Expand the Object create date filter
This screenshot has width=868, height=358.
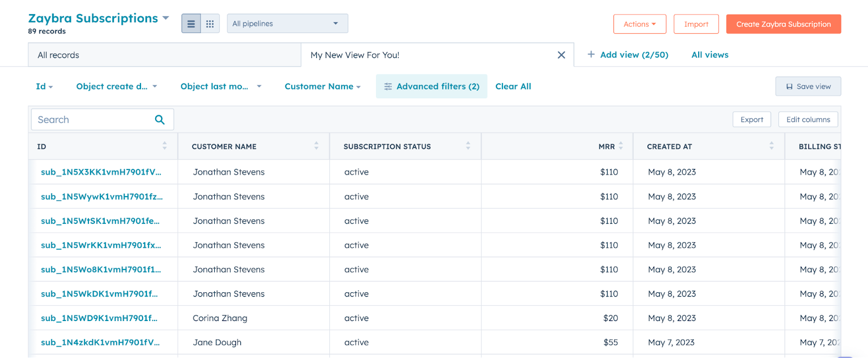click(117, 86)
